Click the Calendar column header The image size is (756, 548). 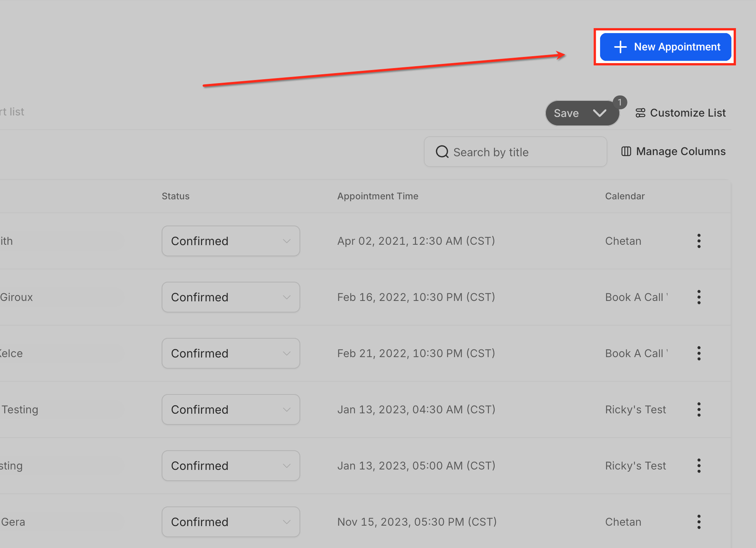point(624,196)
